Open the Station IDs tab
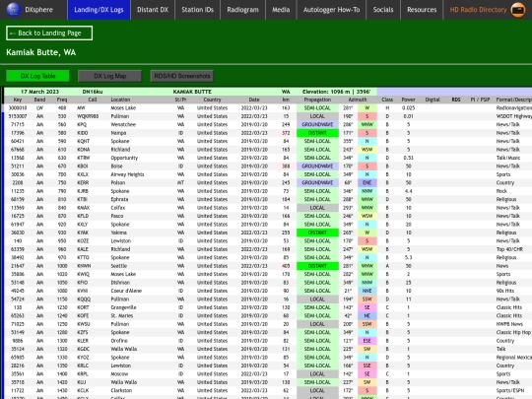The height and width of the screenshot is (399, 532). pyautogui.click(x=197, y=10)
